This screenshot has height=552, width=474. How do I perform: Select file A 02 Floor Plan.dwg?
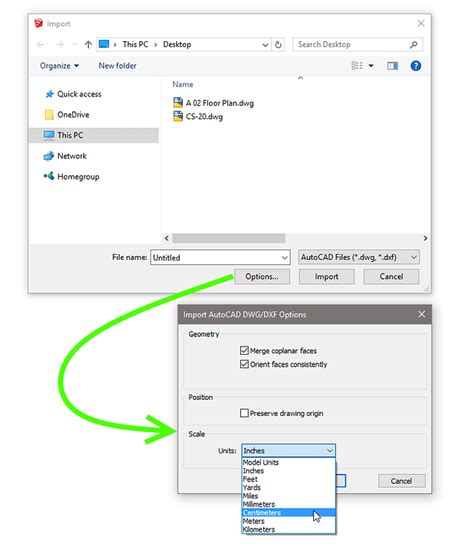pyautogui.click(x=213, y=103)
